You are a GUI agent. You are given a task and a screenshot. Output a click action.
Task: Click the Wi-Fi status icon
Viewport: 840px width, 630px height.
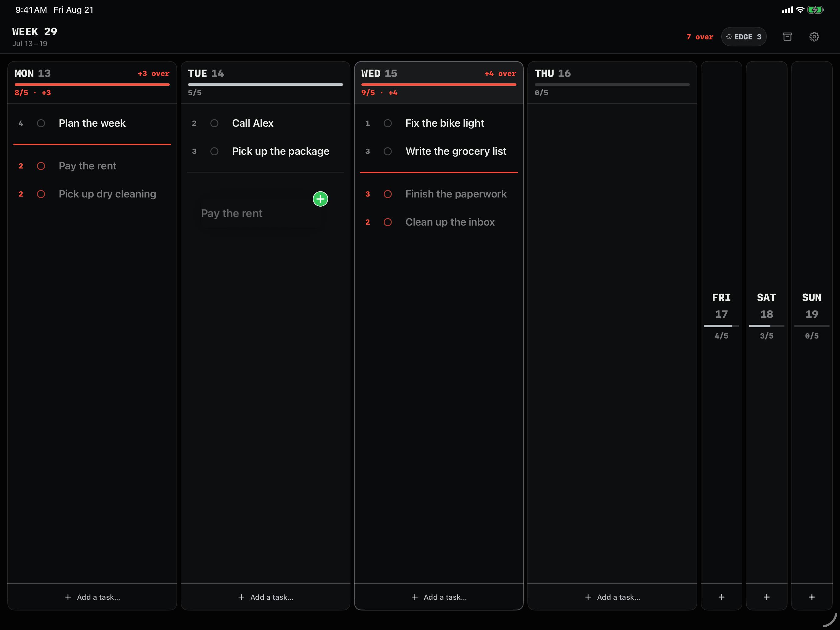(800, 10)
